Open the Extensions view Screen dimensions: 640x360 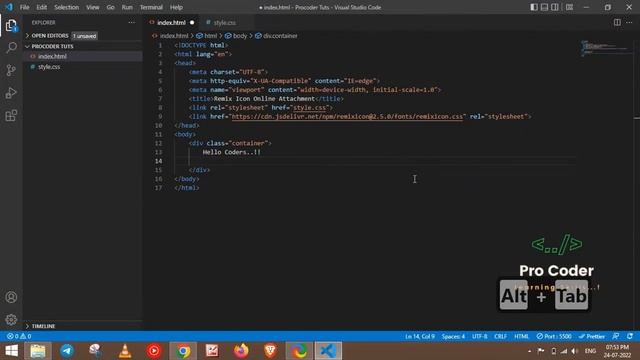click(11, 116)
